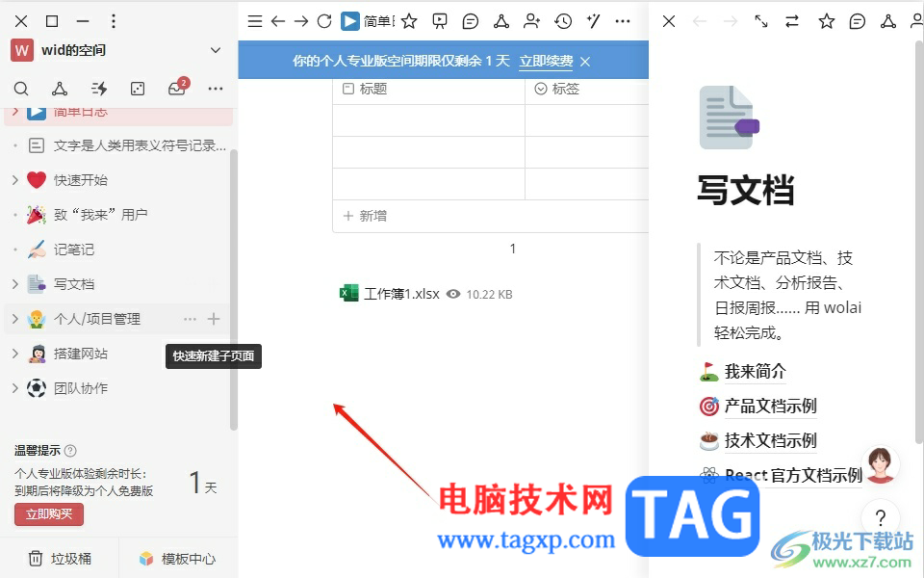Open inbox with 2 notifications
This screenshot has height=578, width=924.
[x=177, y=88]
